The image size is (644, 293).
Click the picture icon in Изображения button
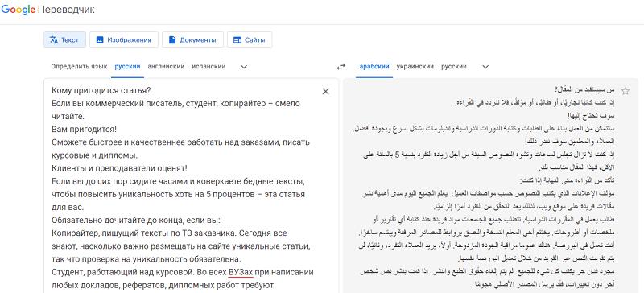[99, 40]
